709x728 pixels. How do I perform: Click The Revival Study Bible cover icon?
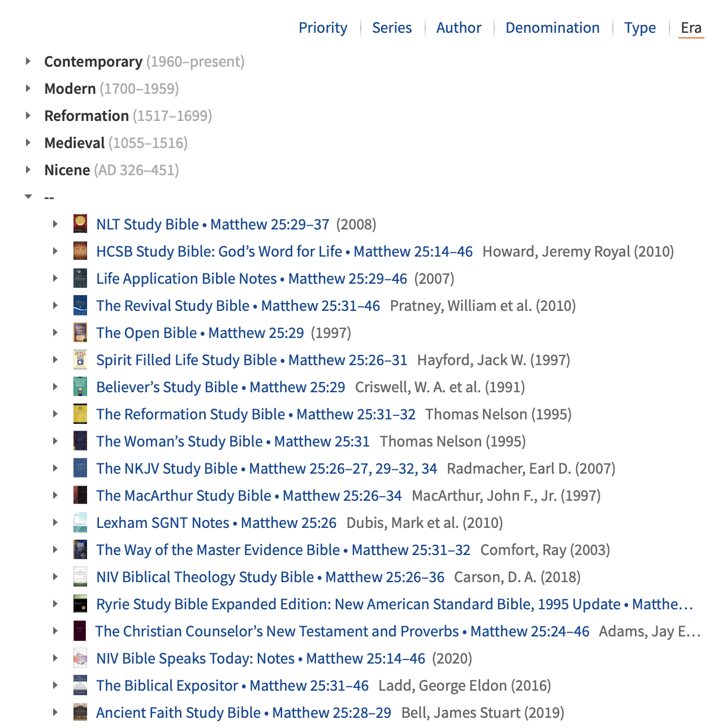[80, 305]
